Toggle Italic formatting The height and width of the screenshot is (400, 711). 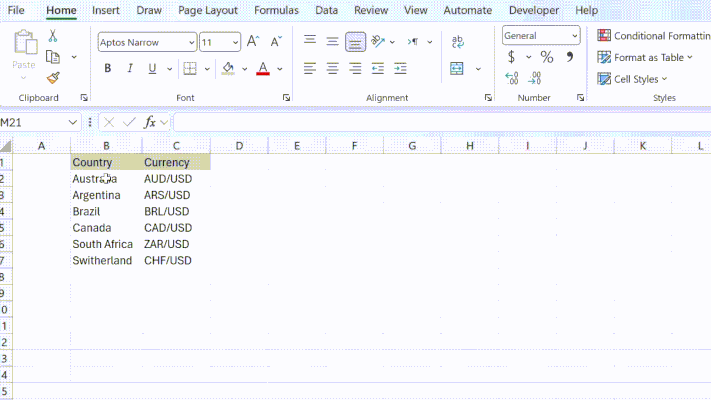[130, 68]
